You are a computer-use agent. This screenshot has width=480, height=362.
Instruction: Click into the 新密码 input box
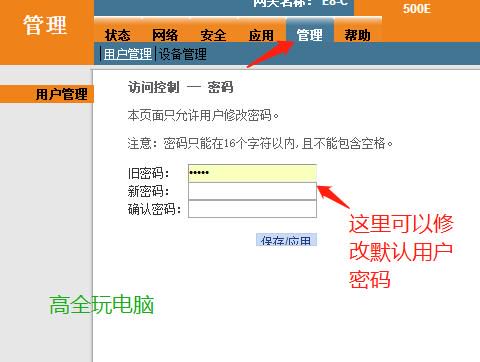pyautogui.click(x=252, y=191)
